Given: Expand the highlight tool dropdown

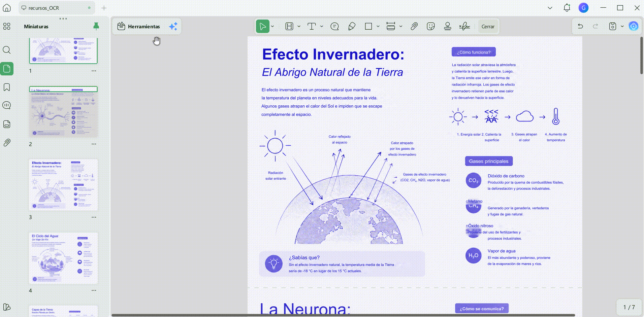Looking at the screenshot, I should (299, 26).
